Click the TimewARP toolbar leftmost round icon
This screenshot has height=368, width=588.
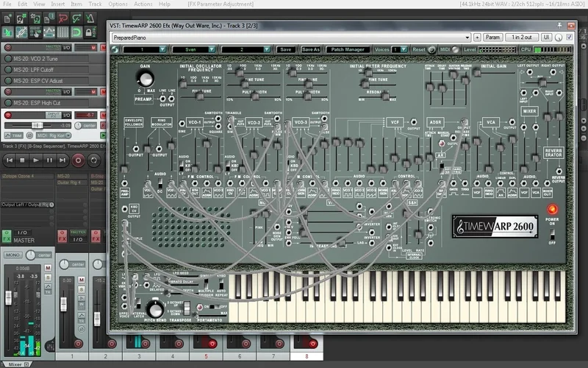click(x=115, y=49)
